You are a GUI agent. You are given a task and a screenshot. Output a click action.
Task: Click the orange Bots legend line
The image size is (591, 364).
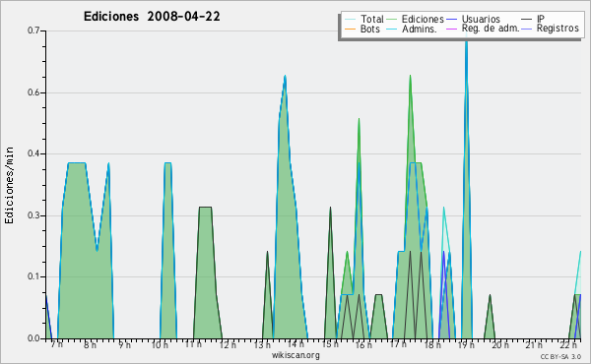(x=350, y=29)
